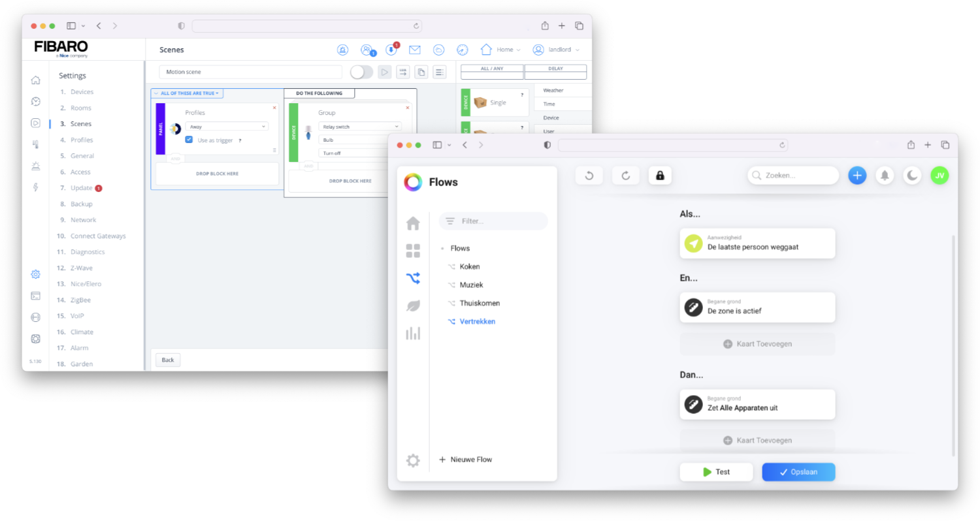Open the lightning energy icon in FIBARO sidebar
980x521 pixels.
pyautogui.click(x=35, y=187)
